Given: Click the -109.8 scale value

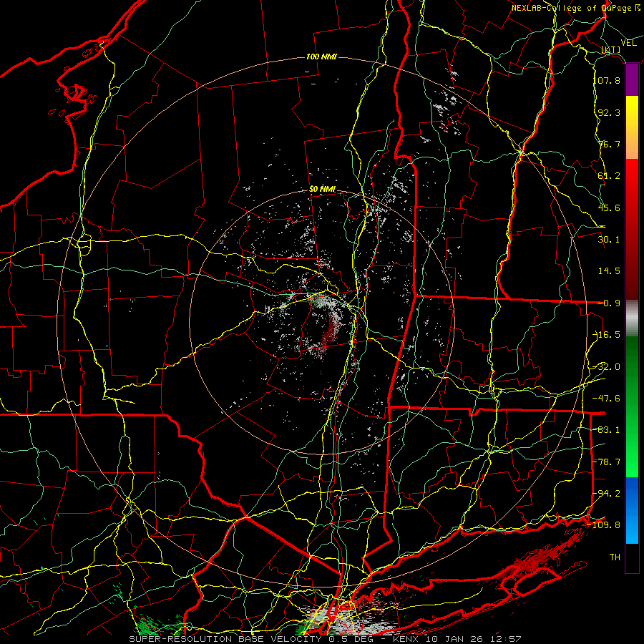Looking at the screenshot, I should coord(605,525).
